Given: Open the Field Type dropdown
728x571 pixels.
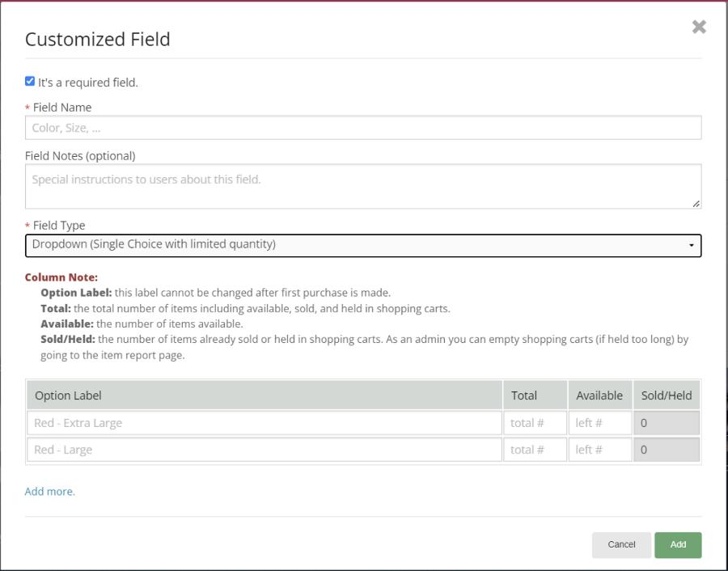Looking at the screenshot, I should pyautogui.click(x=356, y=245).
